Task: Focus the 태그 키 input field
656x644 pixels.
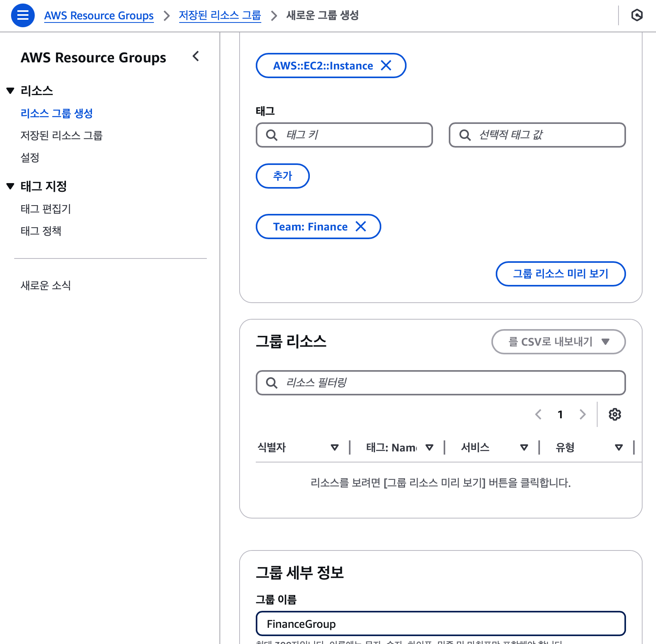Action: 344,135
